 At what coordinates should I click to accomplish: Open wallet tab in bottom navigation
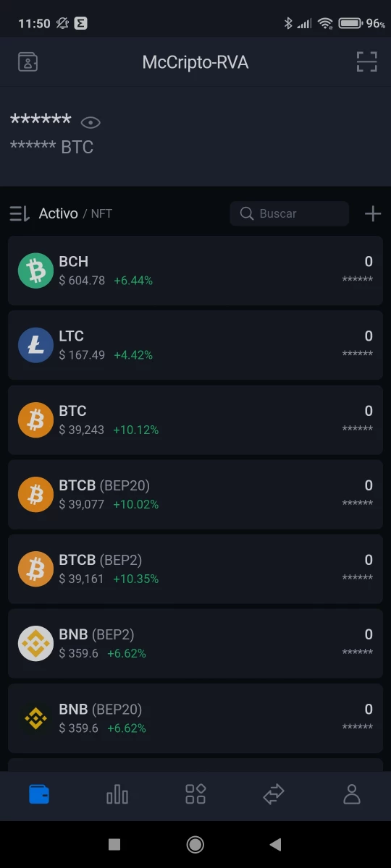pos(39,795)
